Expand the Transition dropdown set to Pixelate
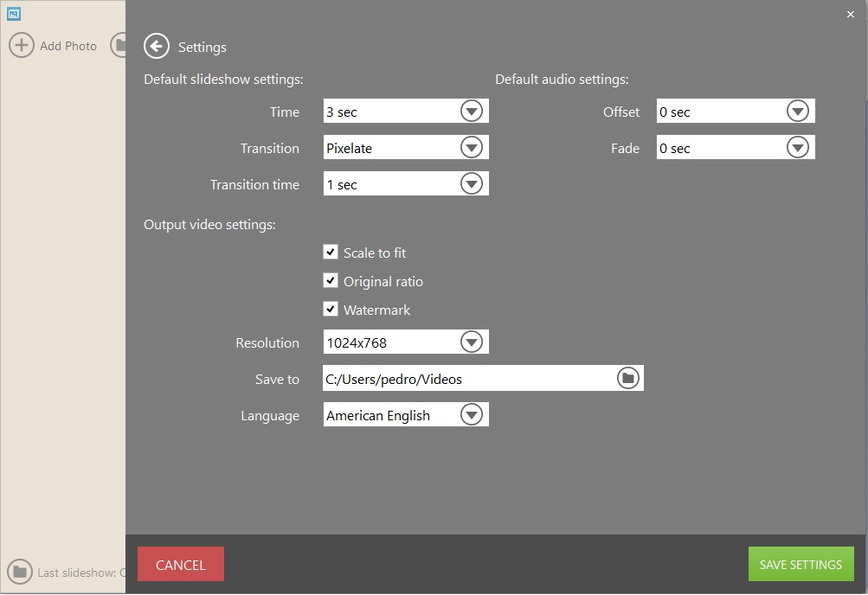Screen dimensions: 868x595 pos(471,148)
